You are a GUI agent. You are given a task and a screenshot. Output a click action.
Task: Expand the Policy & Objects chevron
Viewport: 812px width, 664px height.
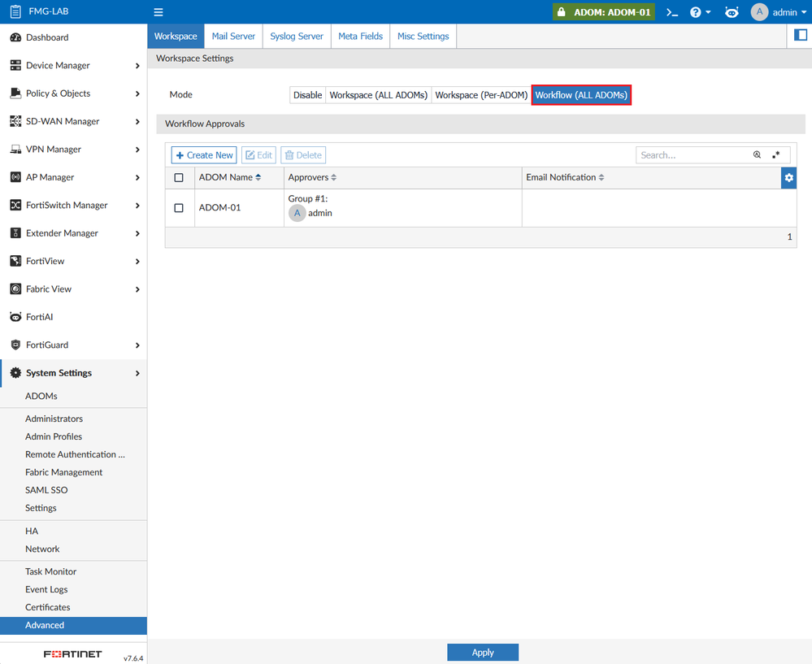[137, 93]
